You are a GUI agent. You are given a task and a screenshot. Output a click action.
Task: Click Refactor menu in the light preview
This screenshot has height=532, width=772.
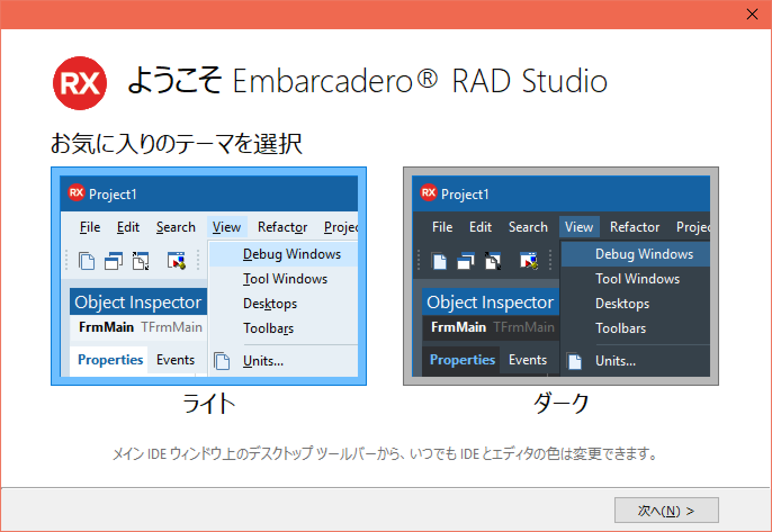tap(282, 227)
